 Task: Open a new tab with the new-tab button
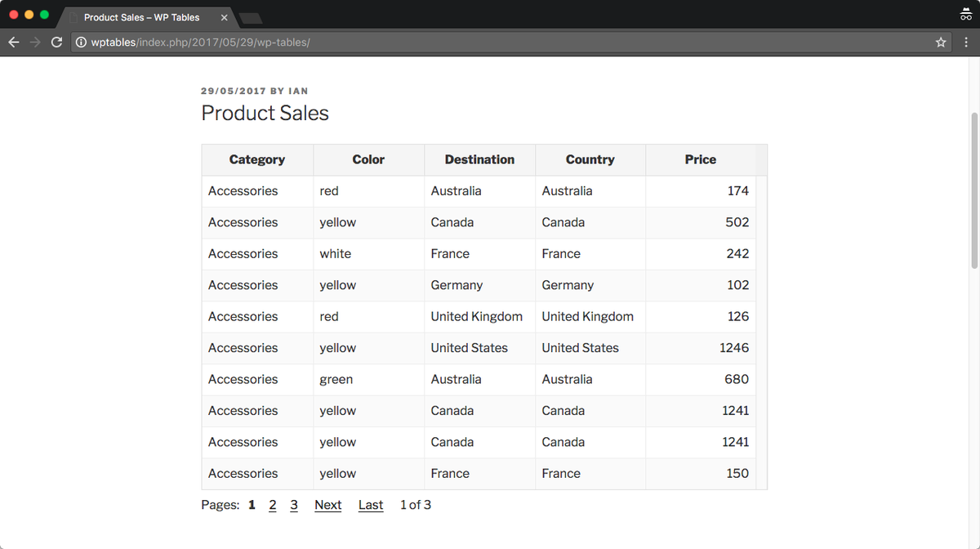252,17
